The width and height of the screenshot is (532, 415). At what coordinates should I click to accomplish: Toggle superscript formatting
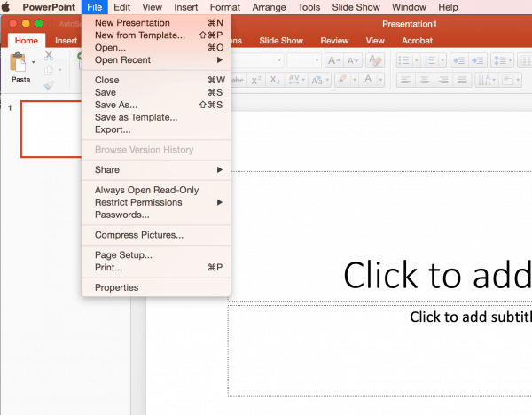coord(256,81)
